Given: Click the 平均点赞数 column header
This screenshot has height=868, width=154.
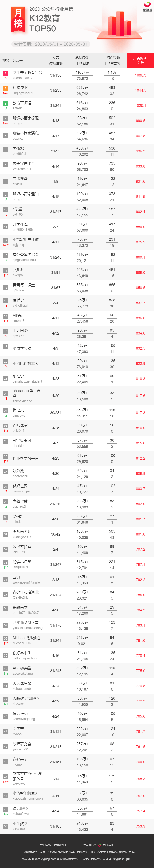Looking at the screenshot, I should pos(111,58).
